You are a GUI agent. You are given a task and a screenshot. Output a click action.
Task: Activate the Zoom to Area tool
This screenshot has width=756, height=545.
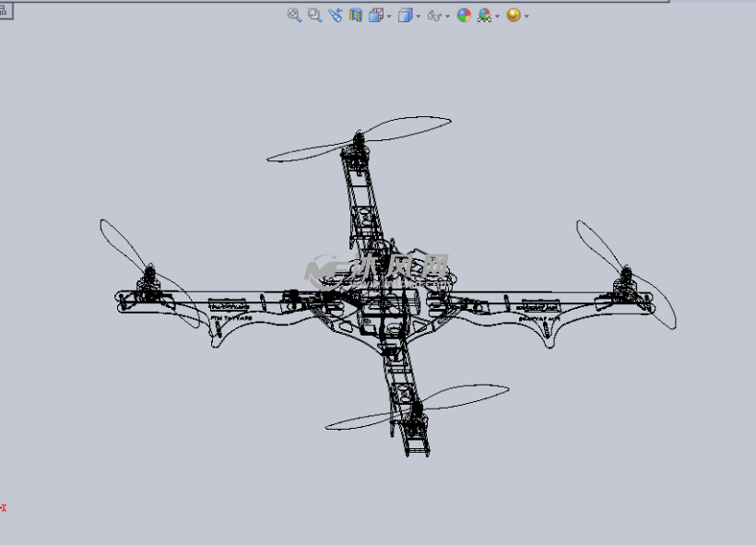pyautogui.click(x=313, y=15)
